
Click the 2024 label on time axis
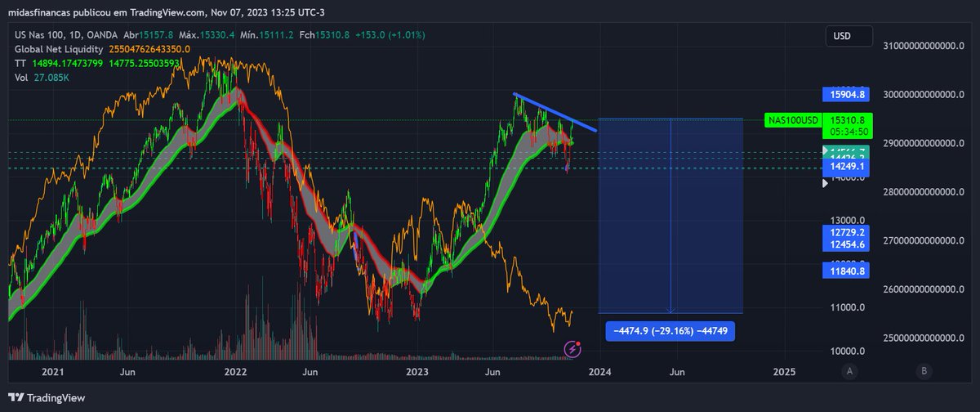coord(600,371)
